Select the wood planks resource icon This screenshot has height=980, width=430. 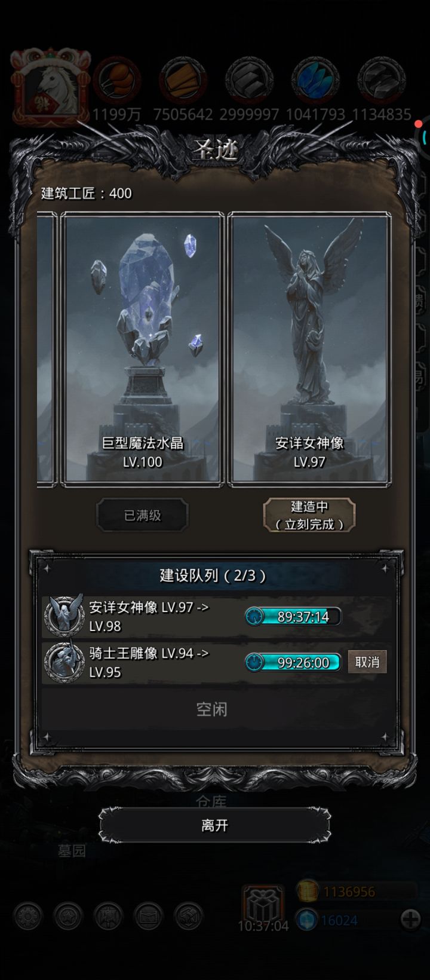pos(182,80)
